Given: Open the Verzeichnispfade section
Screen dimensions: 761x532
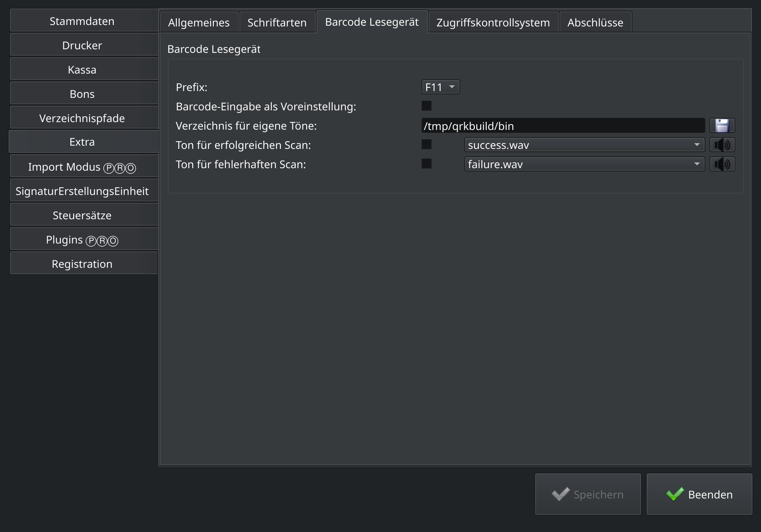Looking at the screenshot, I should [84, 118].
